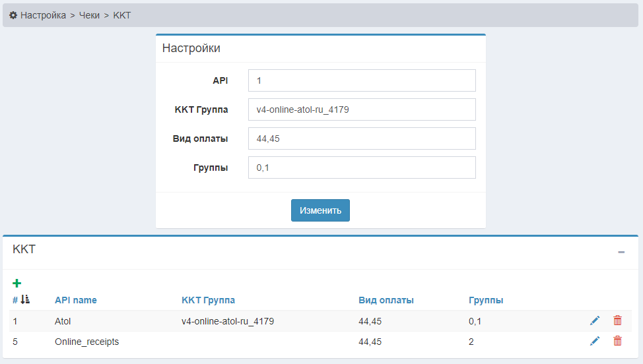The height and width of the screenshot is (364, 643).
Task: Open Чеки in the breadcrumb
Action: (x=89, y=15)
